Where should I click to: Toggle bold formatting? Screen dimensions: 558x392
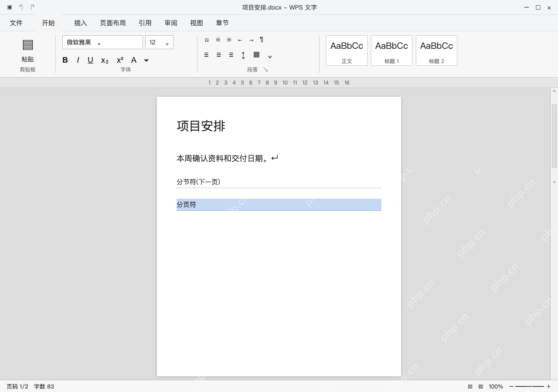click(65, 60)
